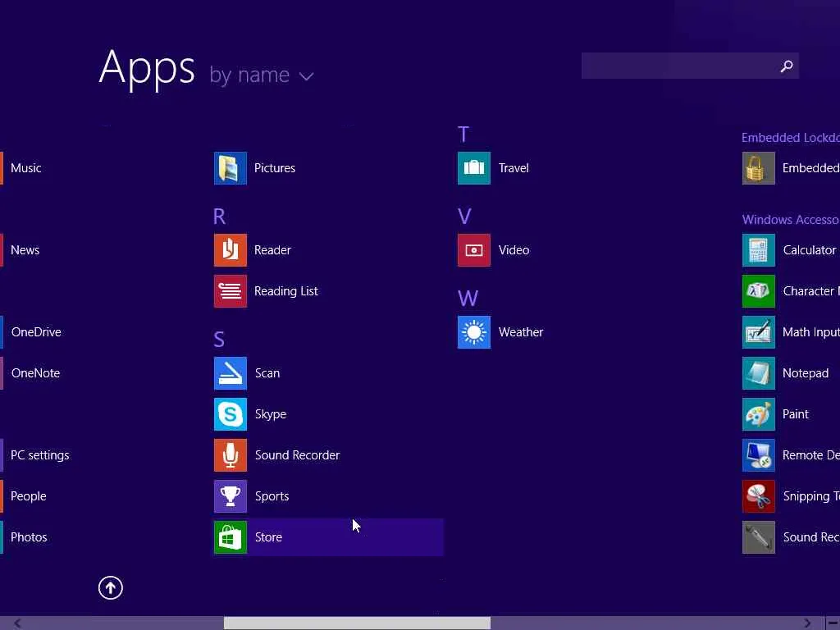This screenshot has height=630, width=840.
Task: Open the People app label
Action: (x=29, y=496)
